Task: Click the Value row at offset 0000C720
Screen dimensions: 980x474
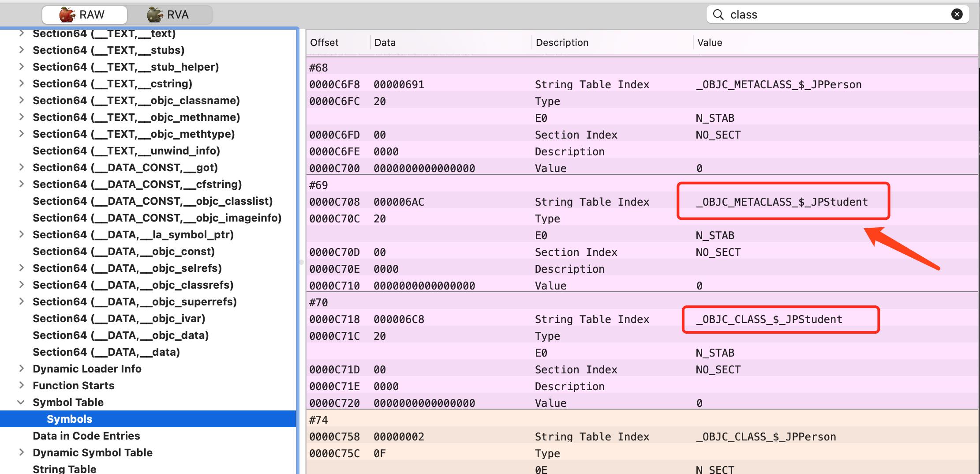Action: (x=642, y=403)
